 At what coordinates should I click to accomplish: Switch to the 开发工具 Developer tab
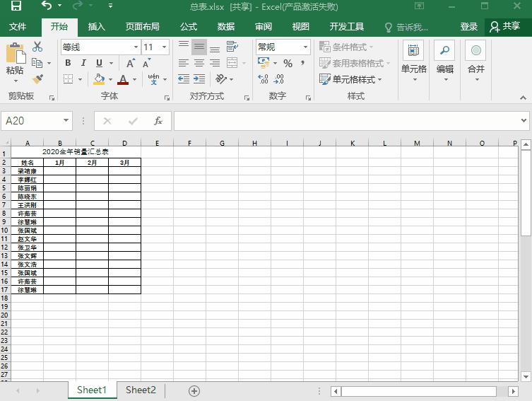click(347, 26)
